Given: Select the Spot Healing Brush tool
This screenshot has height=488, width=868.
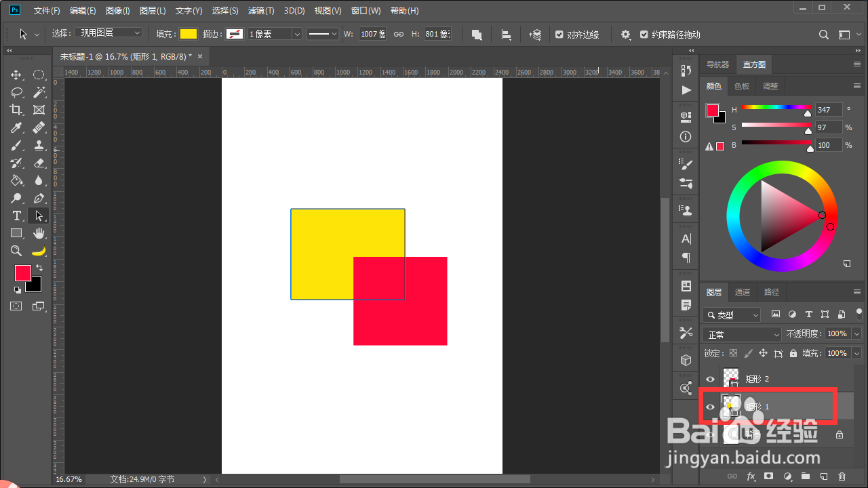Looking at the screenshot, I should tap(39, 127).
